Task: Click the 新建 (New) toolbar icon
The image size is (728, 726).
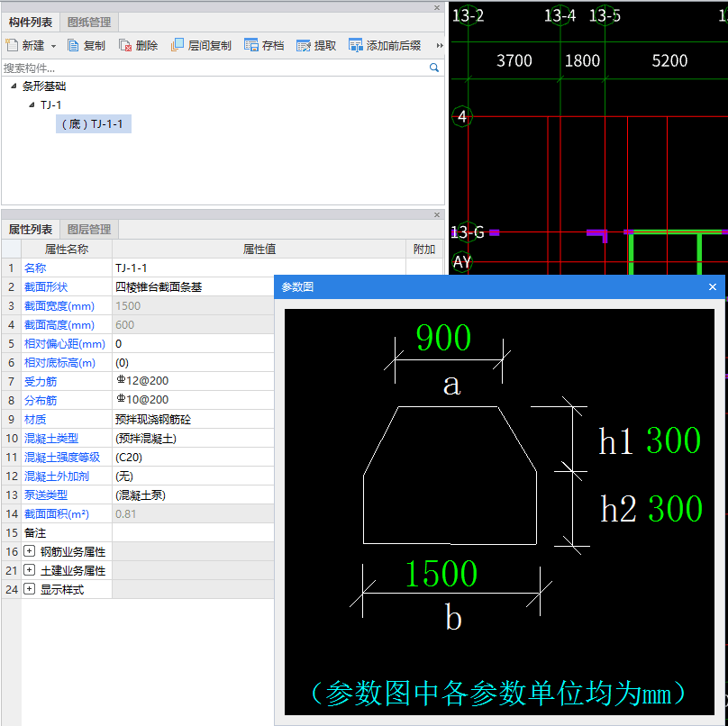Action: [12, 46]
